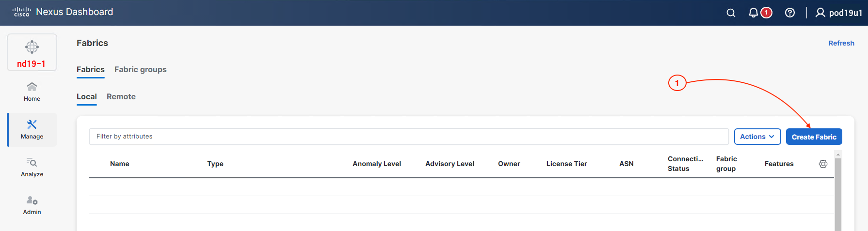Open the Admin section in sidebar
The height and width of the screenshot is (231, 868).
tap(32, 205)
